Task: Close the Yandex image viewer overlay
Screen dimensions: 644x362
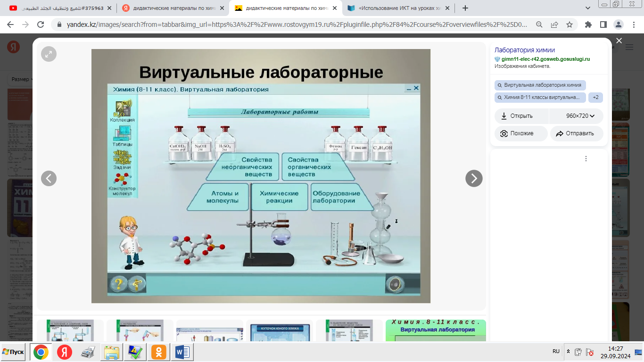Action: 619,41
